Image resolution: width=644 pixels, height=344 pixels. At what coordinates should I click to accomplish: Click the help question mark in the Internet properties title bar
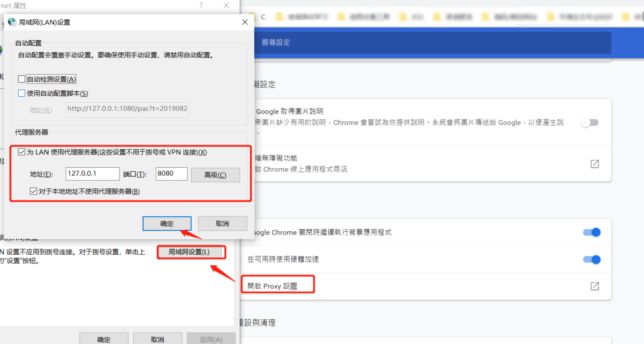coord(201,5)
